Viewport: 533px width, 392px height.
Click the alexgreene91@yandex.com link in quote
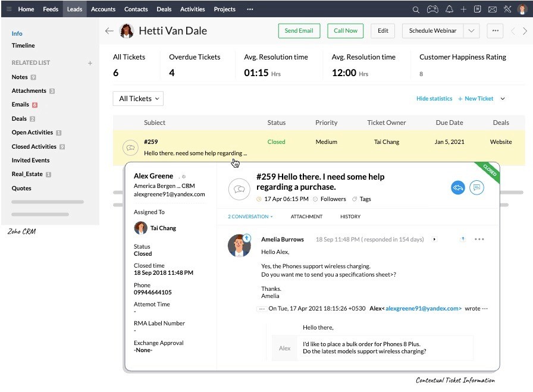[423, 309]
